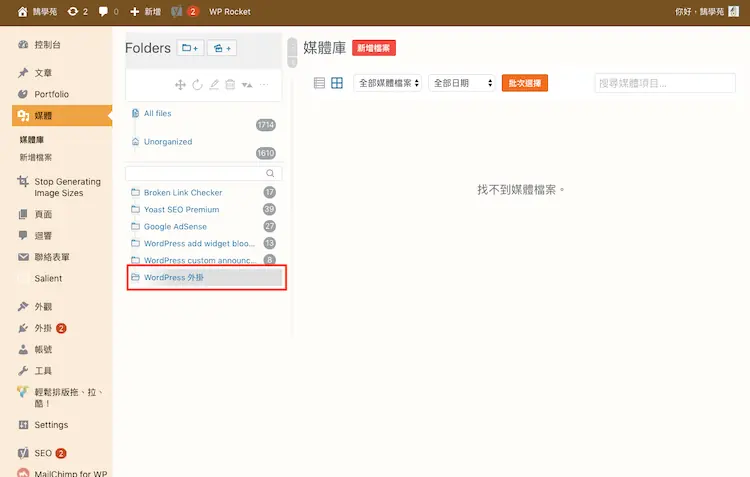Screen dimensions: 750x477
Task: Open the folder more options ellipsis
Action: point(264,85)
